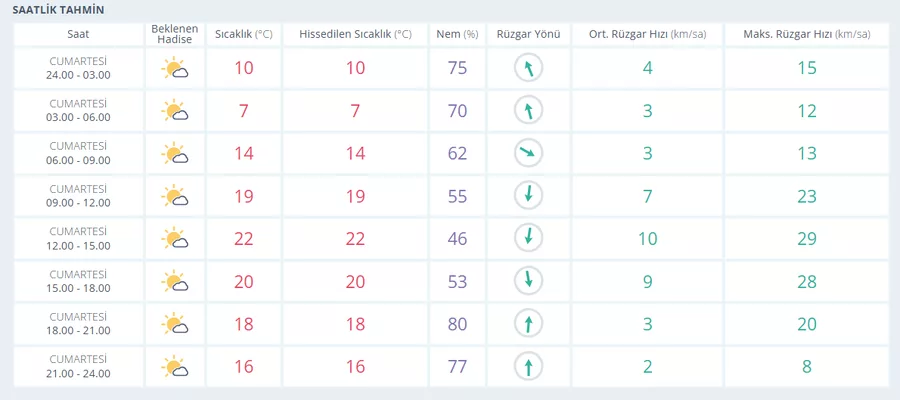Click humidity value 80 in Nem column
The height and width of the screenshot is (400, 900).
pos(457,324)
